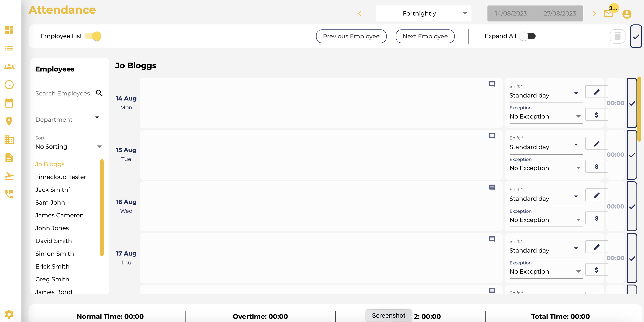Toggle the Employee List switch off
Image resolution: width=644 pixels, height=322 pixels.
93,36
